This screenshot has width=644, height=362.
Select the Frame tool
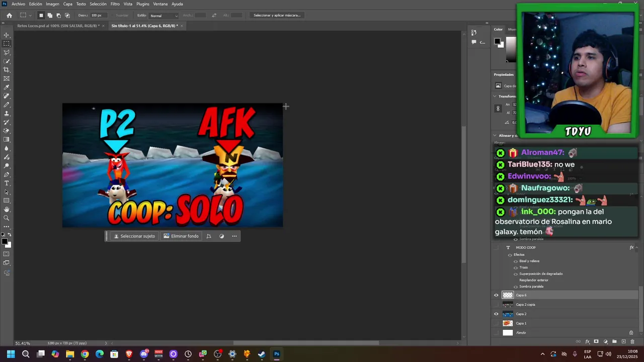(7, 78)
